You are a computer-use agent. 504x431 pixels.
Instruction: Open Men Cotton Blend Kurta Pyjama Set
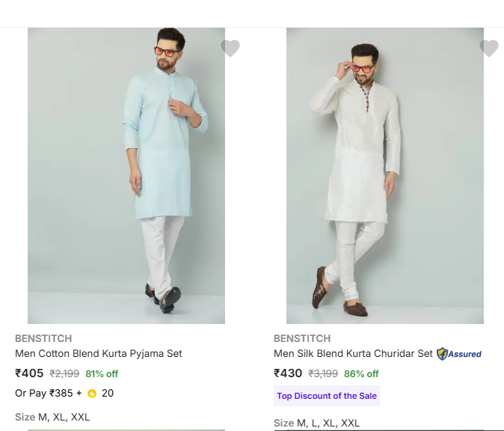point(99,353)
